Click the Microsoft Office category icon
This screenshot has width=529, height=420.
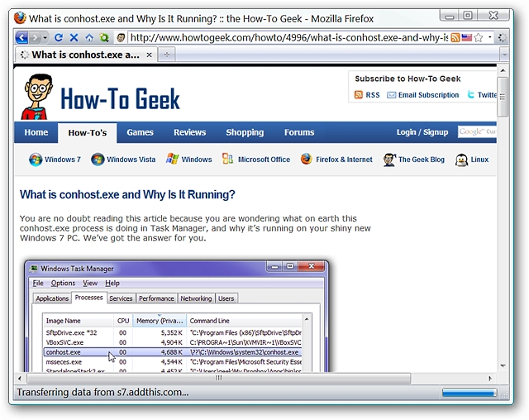coord(228,159)
